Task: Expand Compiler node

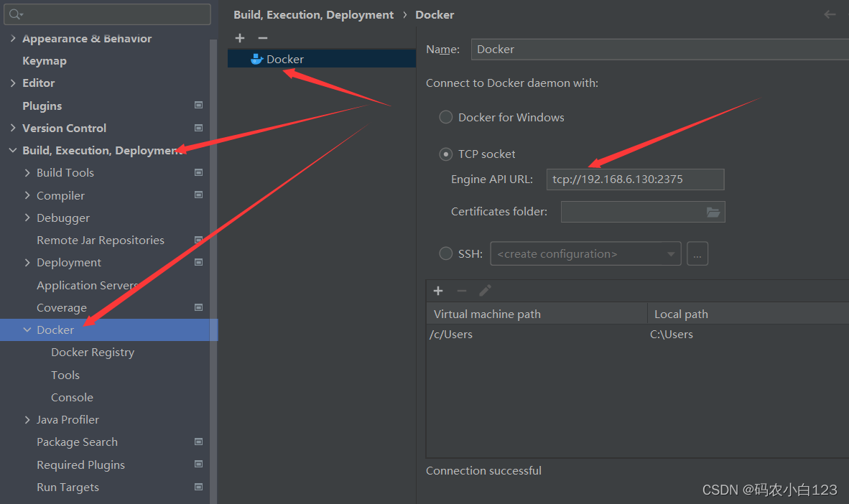Action: pyautogui.click(x=27, y=195)
